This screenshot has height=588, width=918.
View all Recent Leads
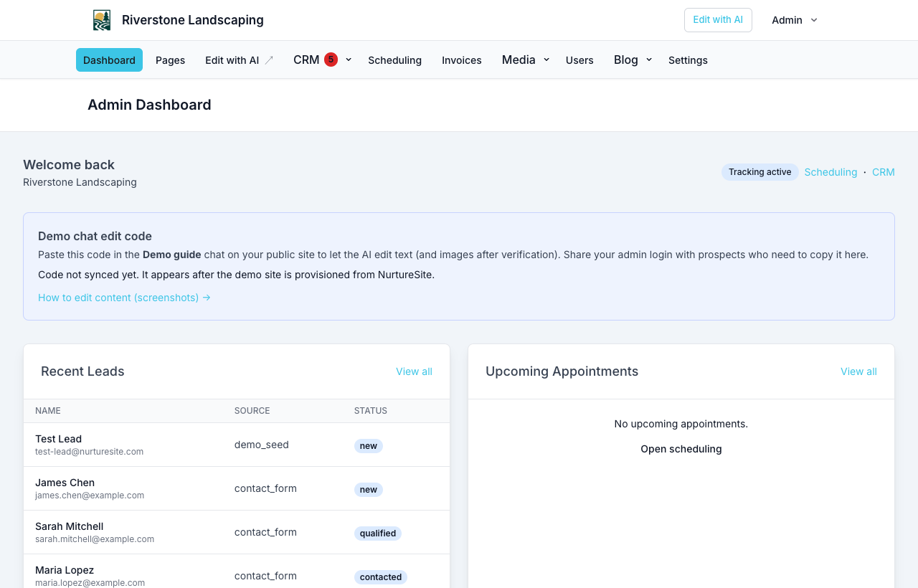click(x=414, y=371)
